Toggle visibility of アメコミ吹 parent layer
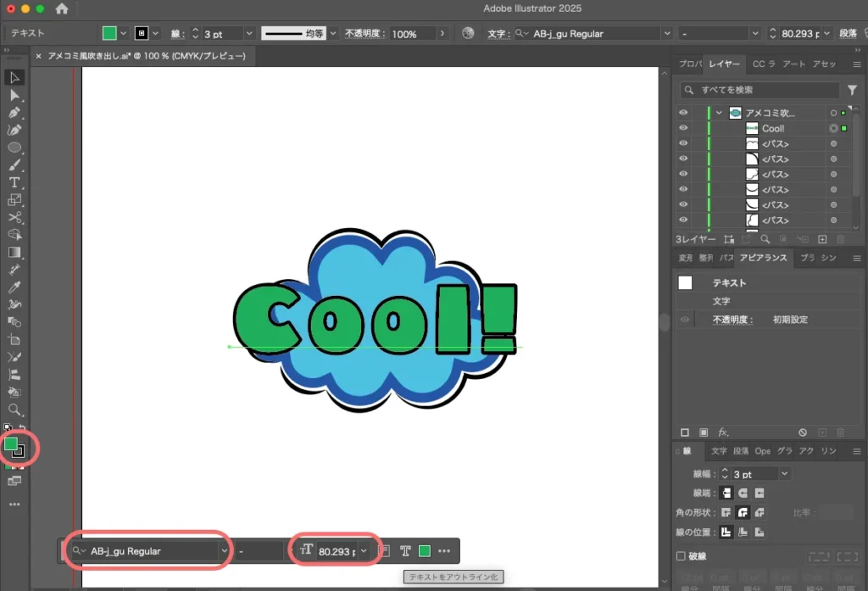 683,113
